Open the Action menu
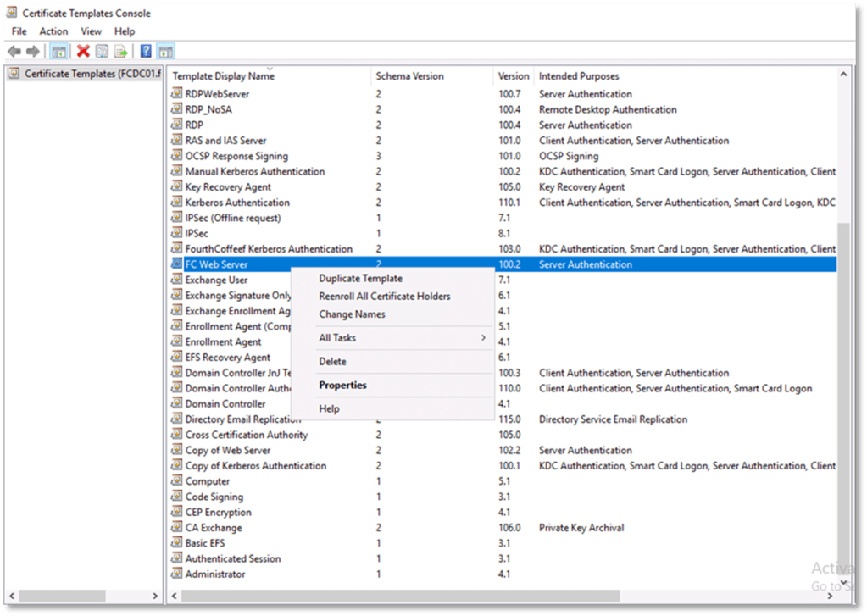Viewport: 867px width, 616px height. pos(53,31)
